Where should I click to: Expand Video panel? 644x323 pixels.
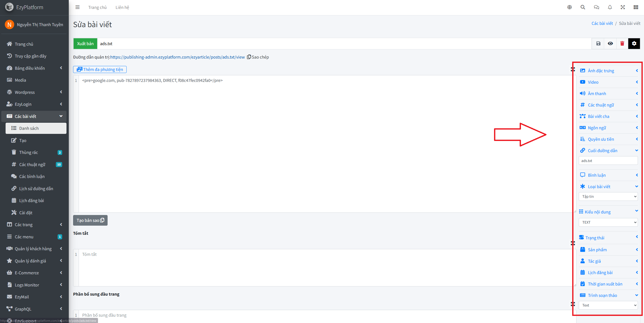coord(608,82)
